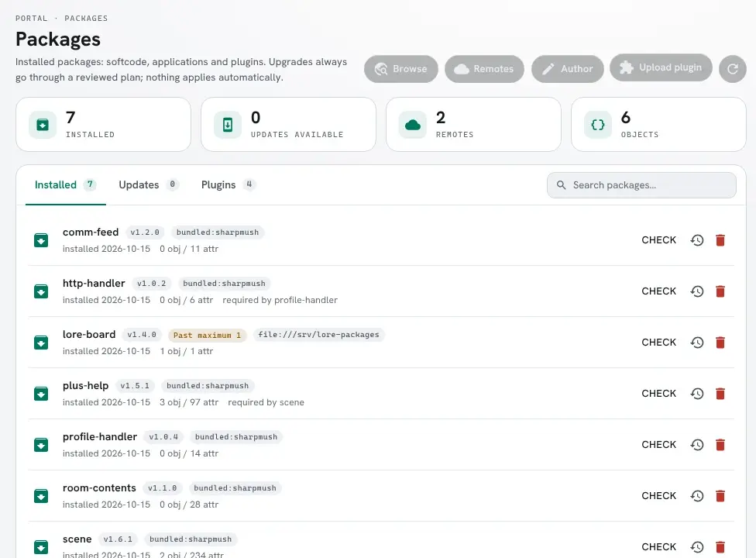The width and height of the screenshot is (756, 558).
Task: Click the 'Past maximum 1' badge
Action: click(x=208, y=335)
